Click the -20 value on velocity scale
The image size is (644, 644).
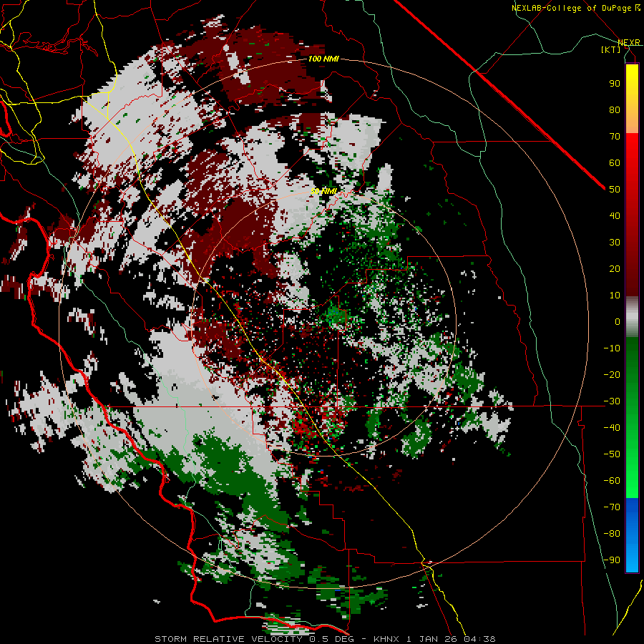click(x=612, y=374)
